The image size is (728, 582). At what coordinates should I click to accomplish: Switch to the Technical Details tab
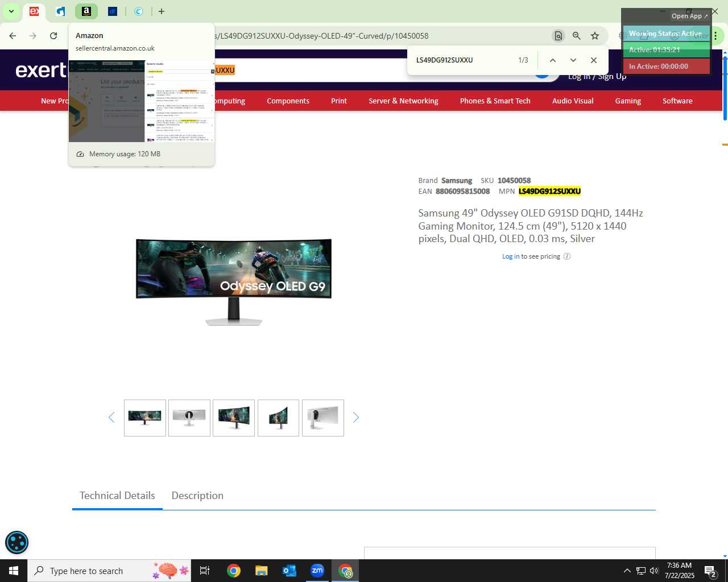pos(117,496)
